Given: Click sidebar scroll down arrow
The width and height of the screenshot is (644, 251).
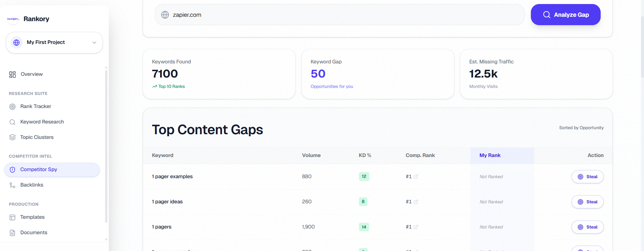Looking at the screenshot, I should click(106, 240).
